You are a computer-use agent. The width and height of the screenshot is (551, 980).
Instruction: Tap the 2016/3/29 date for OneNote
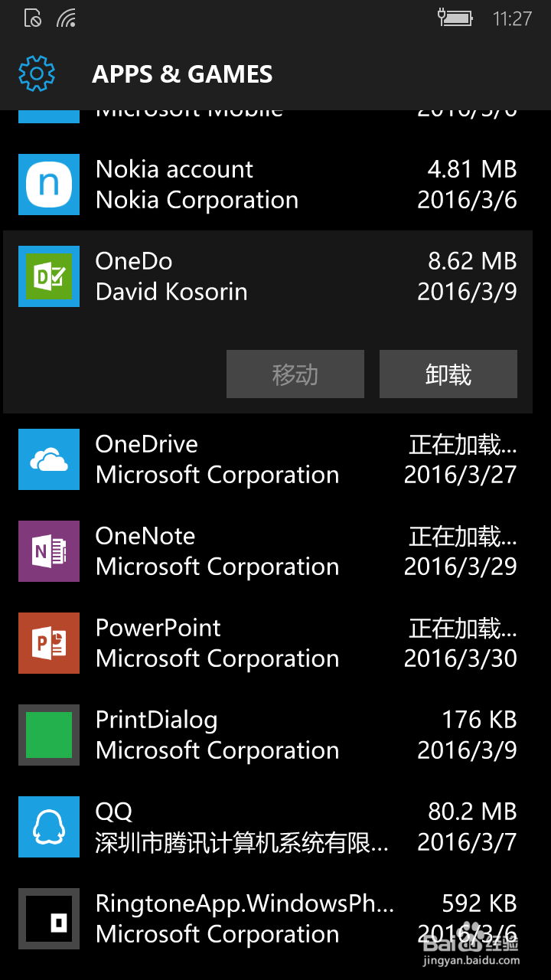tap(461, 567)
